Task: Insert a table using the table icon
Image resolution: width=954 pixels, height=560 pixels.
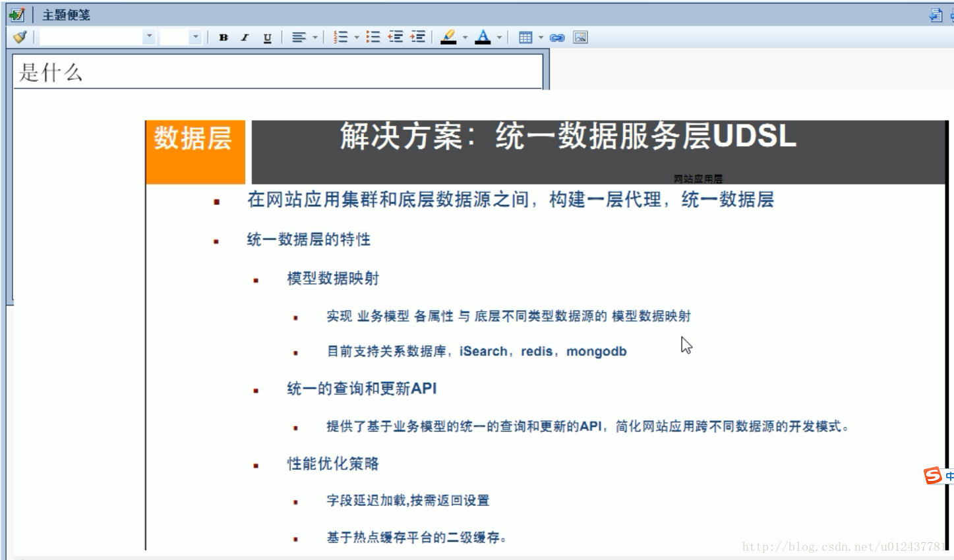Action: 525,38
